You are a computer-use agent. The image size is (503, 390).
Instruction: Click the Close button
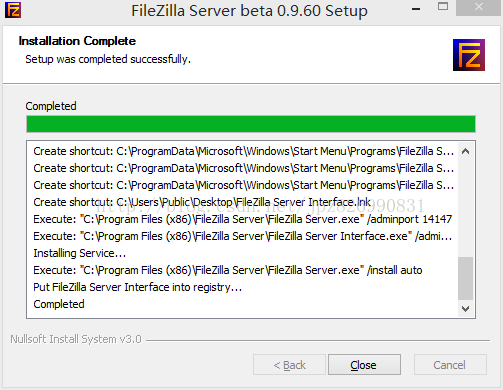[x=364, y=365]
